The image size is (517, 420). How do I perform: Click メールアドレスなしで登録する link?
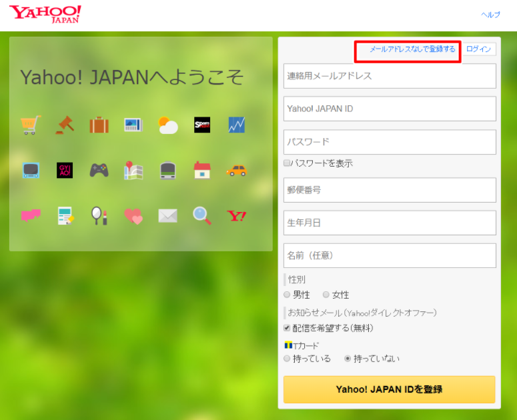coord(412,49)
